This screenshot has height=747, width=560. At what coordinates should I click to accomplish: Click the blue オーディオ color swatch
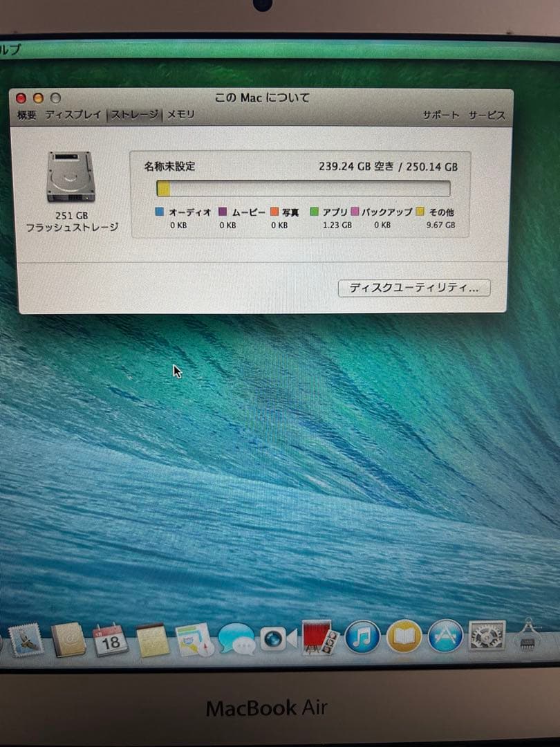tap(160, 212)
